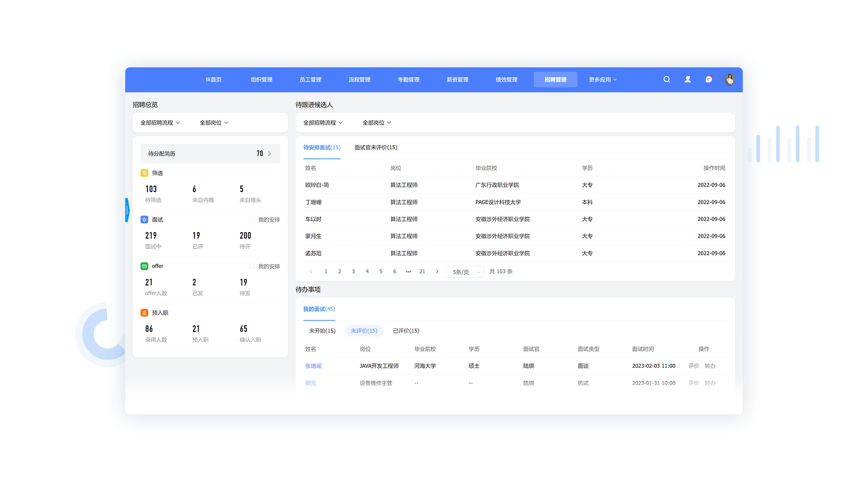The width and height of the screenshot is (868, 488).
Task: Click the 待分配简历 70 row
Action: pos(210,154)
